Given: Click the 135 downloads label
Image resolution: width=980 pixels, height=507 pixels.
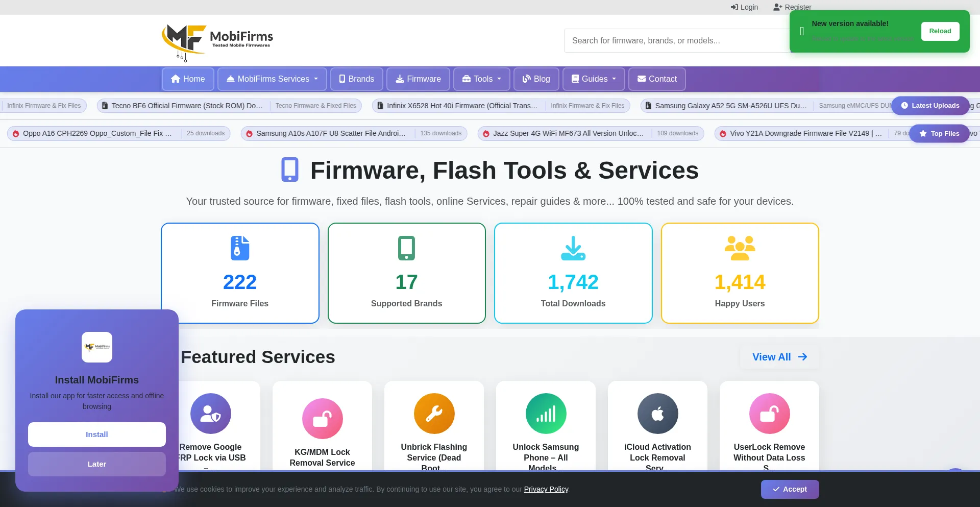Looking at the screenshot, I should [x=441, y=133].
